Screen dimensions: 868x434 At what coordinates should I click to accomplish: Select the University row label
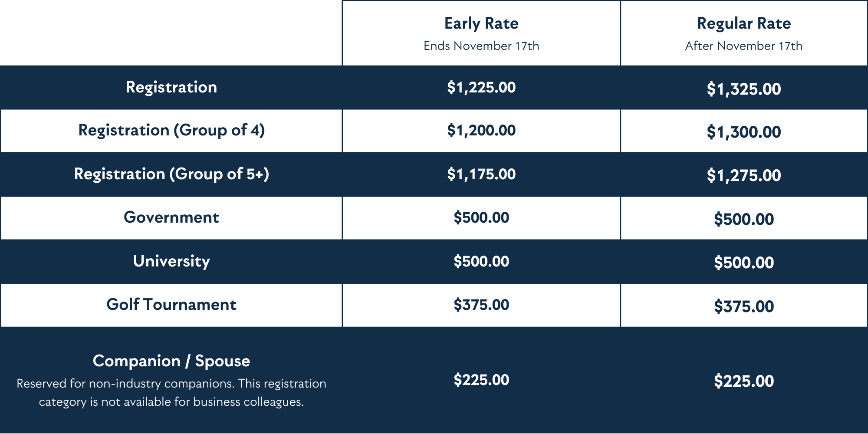[x=171, y=261]
